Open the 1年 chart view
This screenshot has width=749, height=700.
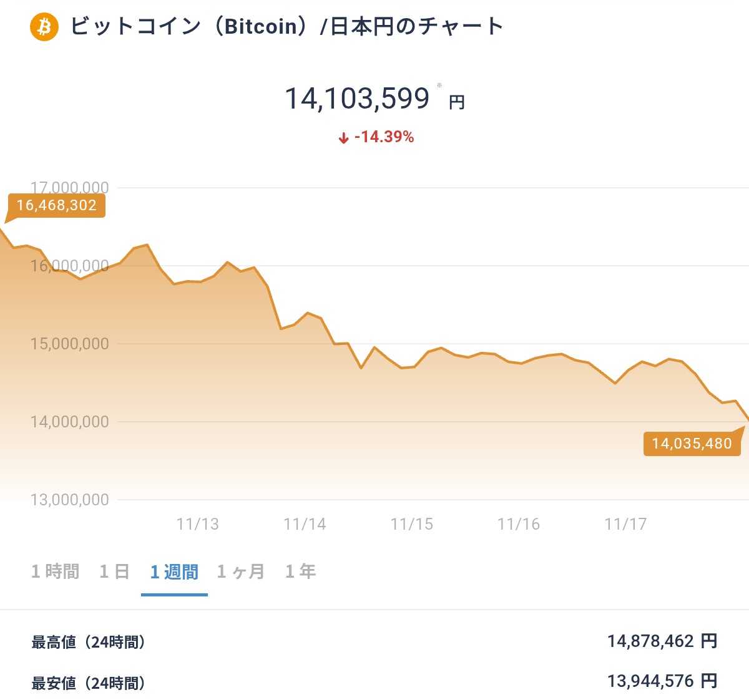click(x=300, y=571)
